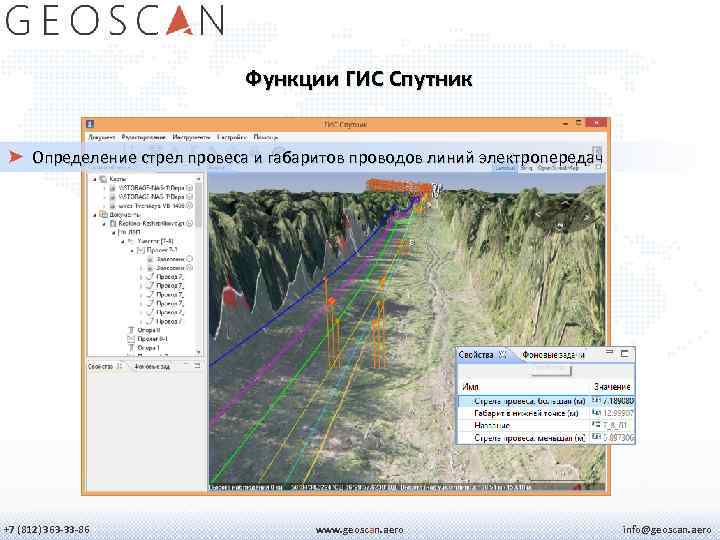Open the Документ menu

[101, 137]
